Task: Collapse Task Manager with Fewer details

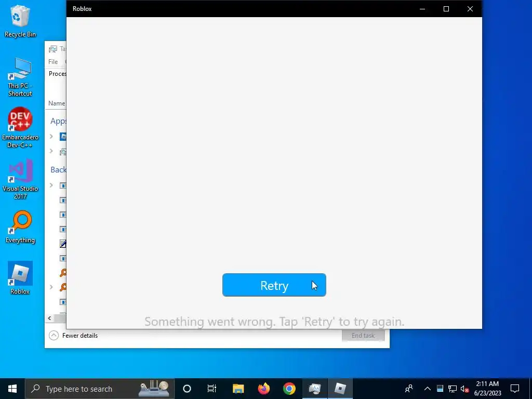Action: point(73,336)
